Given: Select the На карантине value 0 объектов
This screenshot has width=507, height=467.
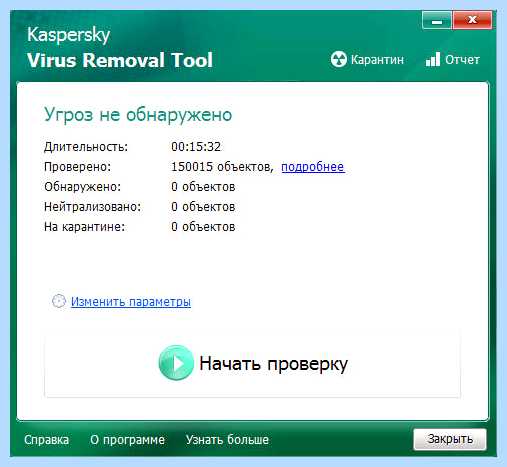Looking at the screenshot, I should 203,227.
